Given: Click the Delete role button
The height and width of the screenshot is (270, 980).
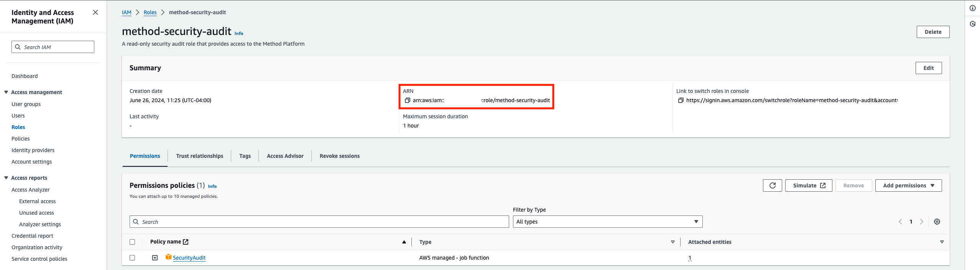Looking at the screenshot, I should point(933,32).
